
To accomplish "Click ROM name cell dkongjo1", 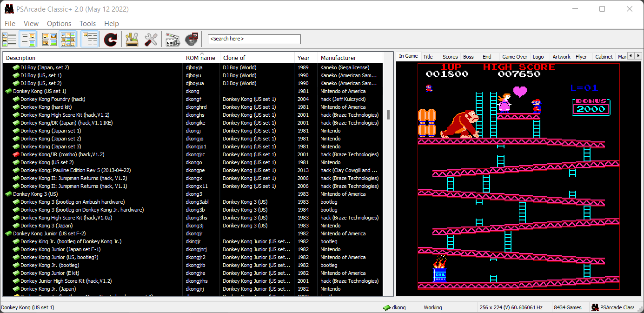I will click(x=196, y=147).
